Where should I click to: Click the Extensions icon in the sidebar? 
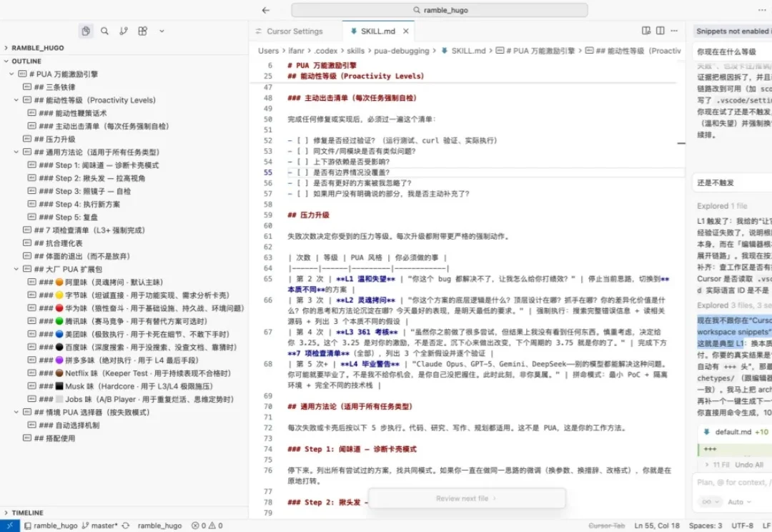coord(142,32)
